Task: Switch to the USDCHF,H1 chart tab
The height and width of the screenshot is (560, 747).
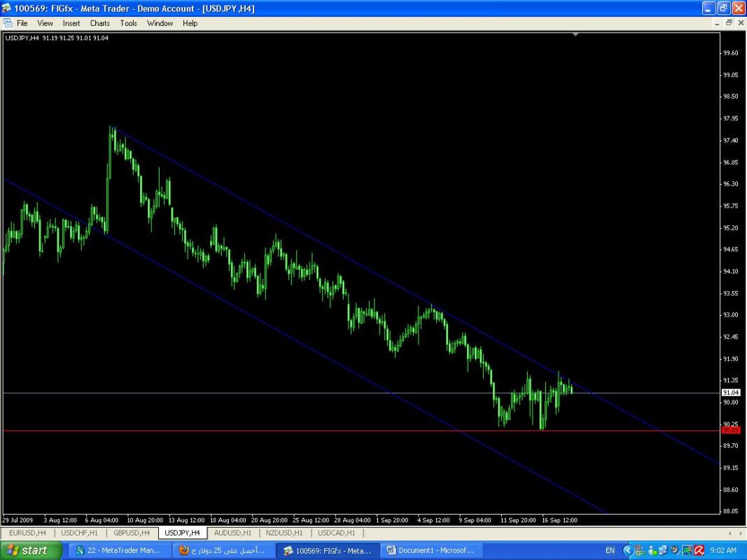Action: tap(79, 533)
